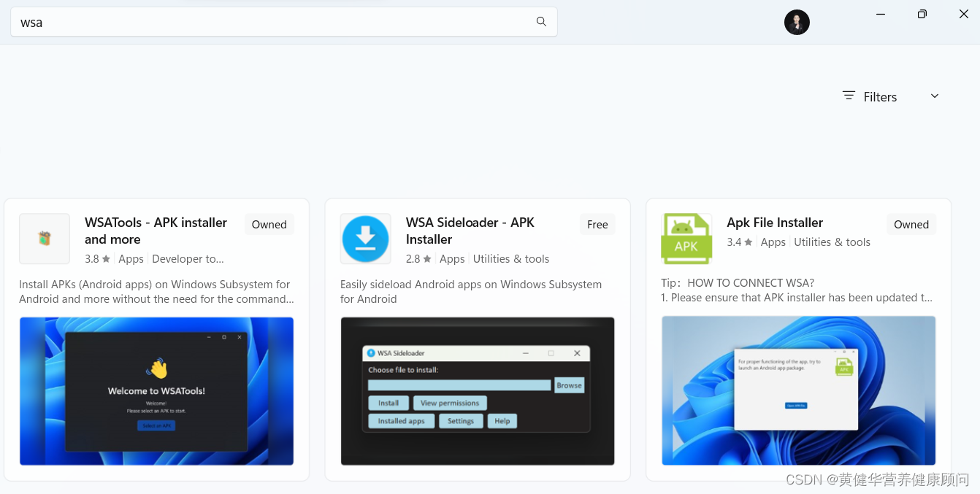Image resolution: width=980 pixels, height=494 pixels.
Task: Open Apk File Installer title
Action: 775,223
